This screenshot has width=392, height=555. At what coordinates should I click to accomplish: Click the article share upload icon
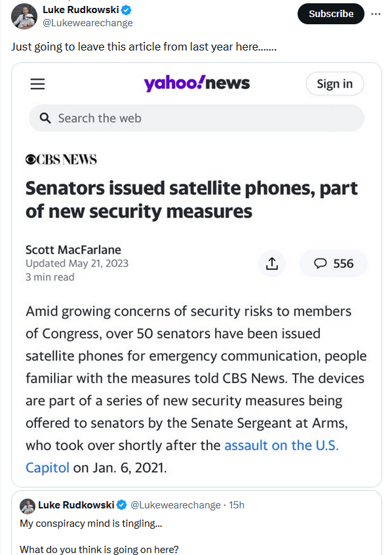coord(271,264)
